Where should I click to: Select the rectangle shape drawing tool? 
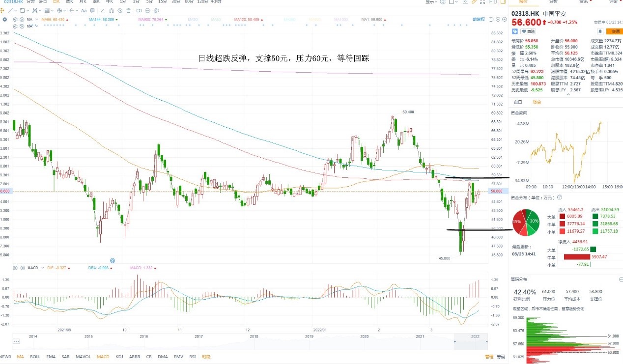pos(23,10)
